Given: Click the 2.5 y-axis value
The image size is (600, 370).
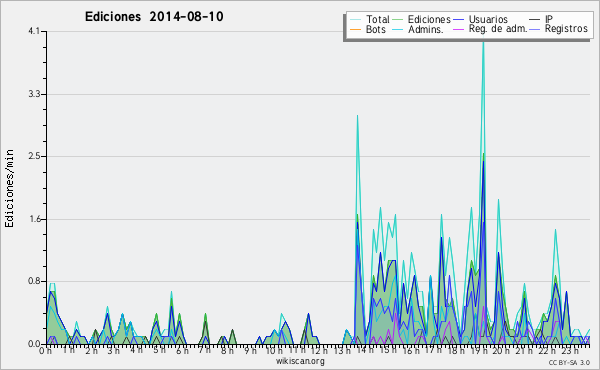Looking at the screenshot, I should (x=34, y=156).
